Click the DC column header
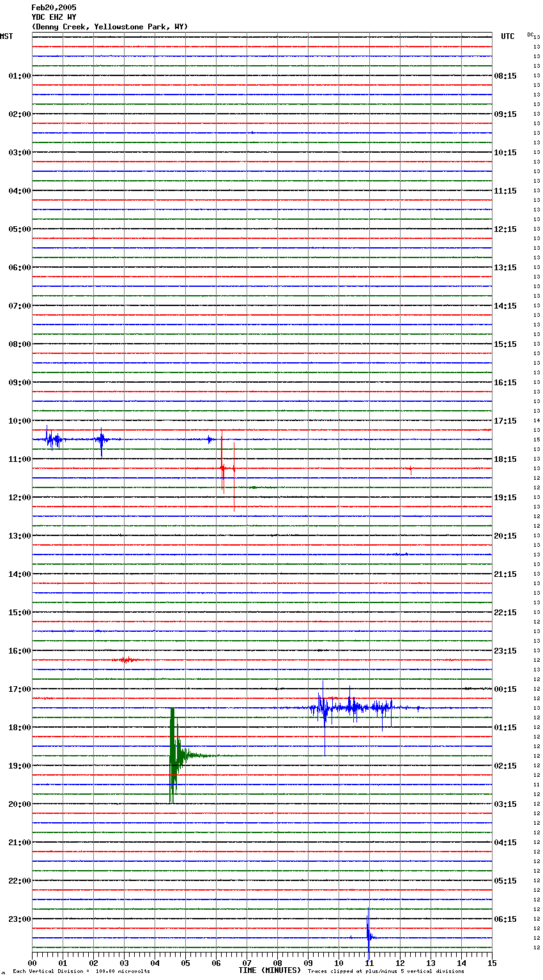Viewport: 543px width, 980px height. [530, 34]
